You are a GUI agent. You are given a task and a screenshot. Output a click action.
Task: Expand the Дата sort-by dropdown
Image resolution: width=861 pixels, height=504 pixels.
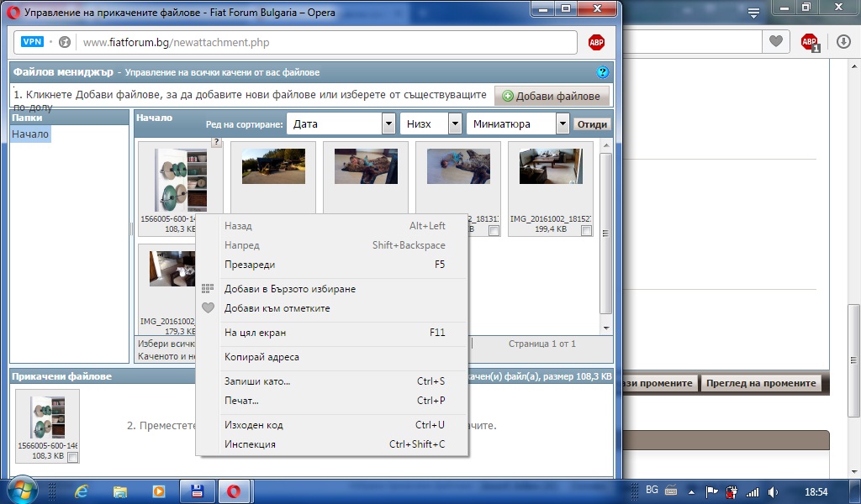388,123
